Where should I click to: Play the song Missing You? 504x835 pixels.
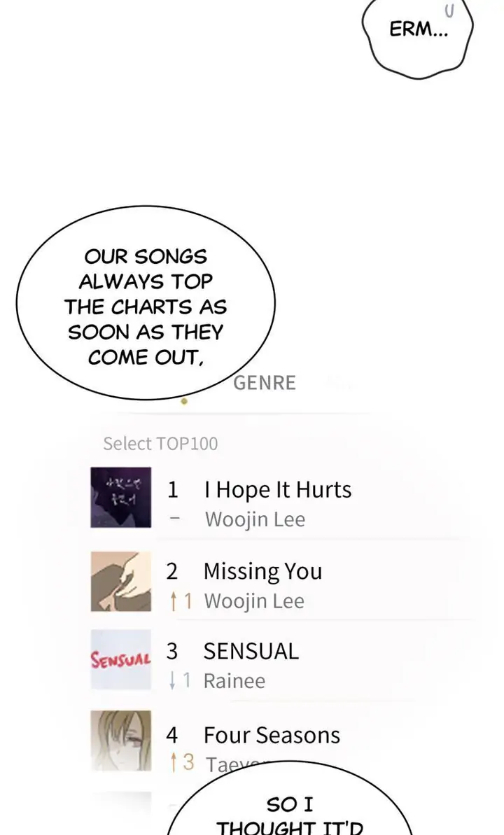tap(262, 572)
